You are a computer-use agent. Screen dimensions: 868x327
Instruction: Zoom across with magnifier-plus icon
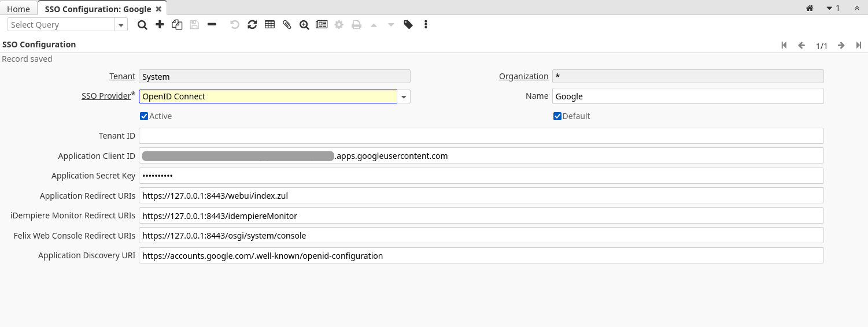pos(304,25)
